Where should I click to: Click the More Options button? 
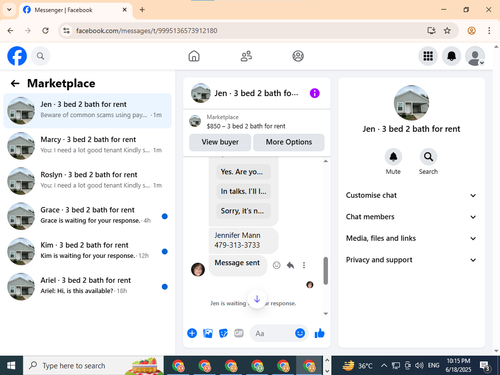[x=289, y=142]
